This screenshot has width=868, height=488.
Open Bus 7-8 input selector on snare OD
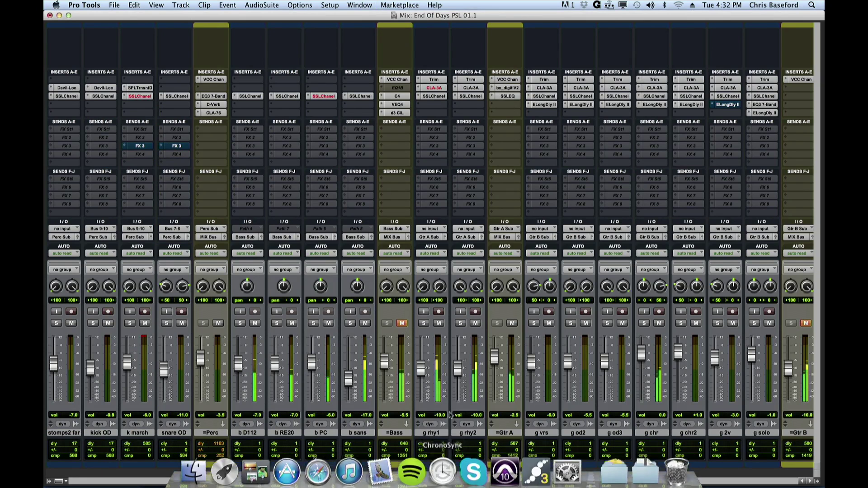tap(174, 229)
